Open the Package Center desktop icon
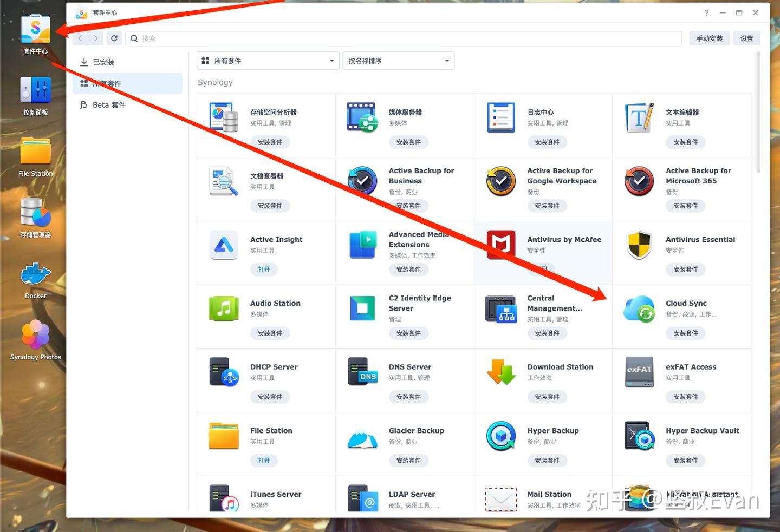Viewport: 780px width, 532px height. pos(36,29)
